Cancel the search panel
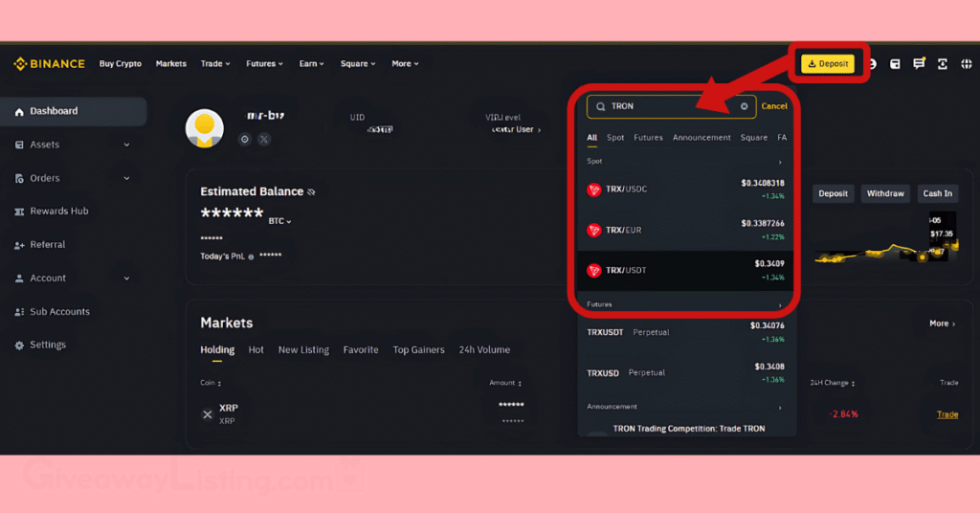This screenshot has width=980, height=513. click(x=773, y=106)
